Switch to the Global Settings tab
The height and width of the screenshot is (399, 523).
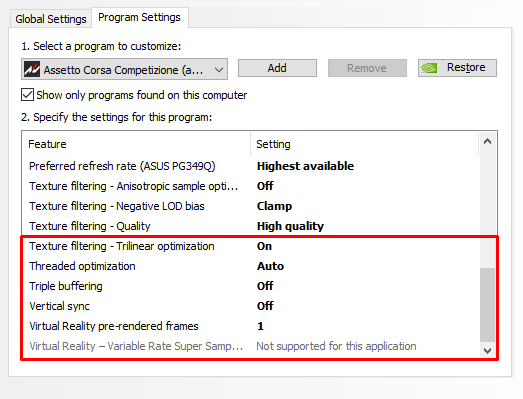point(51,19)
